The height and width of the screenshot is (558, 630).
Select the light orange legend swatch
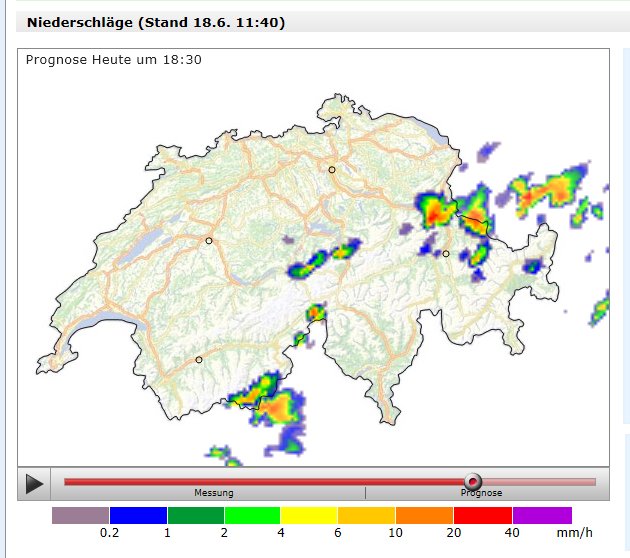(x=367, y=515)
